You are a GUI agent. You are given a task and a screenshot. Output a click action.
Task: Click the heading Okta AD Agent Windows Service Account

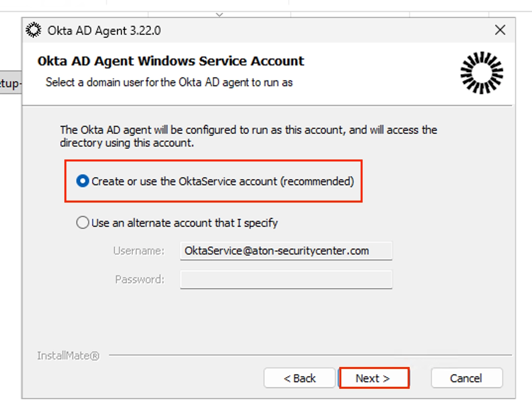[171, 61]
